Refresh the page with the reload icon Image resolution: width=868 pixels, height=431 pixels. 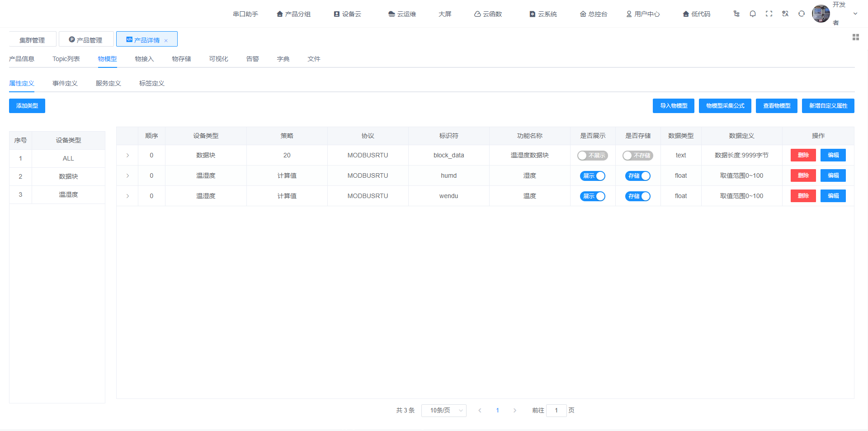click(x=801, y=14)
